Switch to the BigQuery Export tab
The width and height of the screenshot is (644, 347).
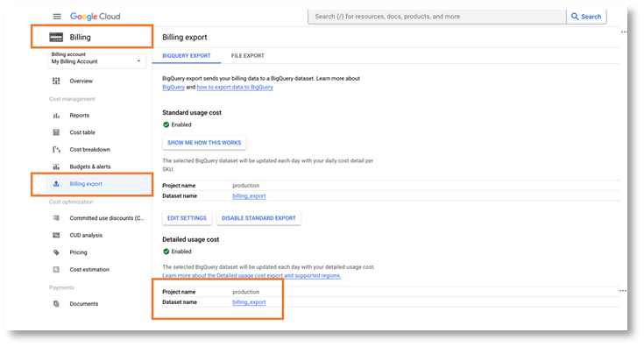point(187,56)
